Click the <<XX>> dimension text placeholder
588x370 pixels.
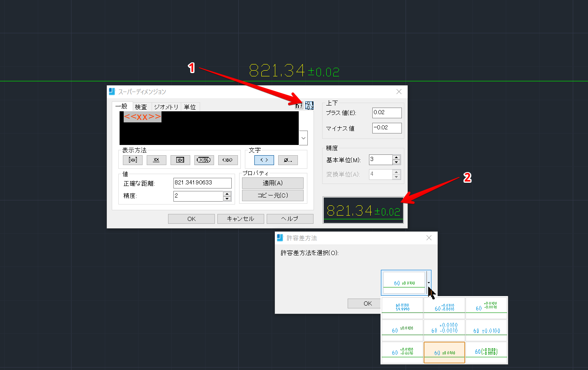click(x=142, y=117)
